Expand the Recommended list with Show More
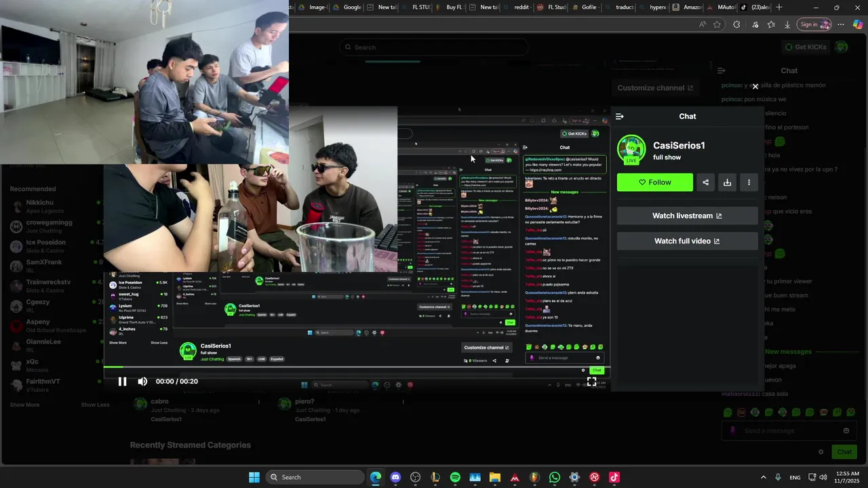The image size is (868, 488). [x=24, y=405]
